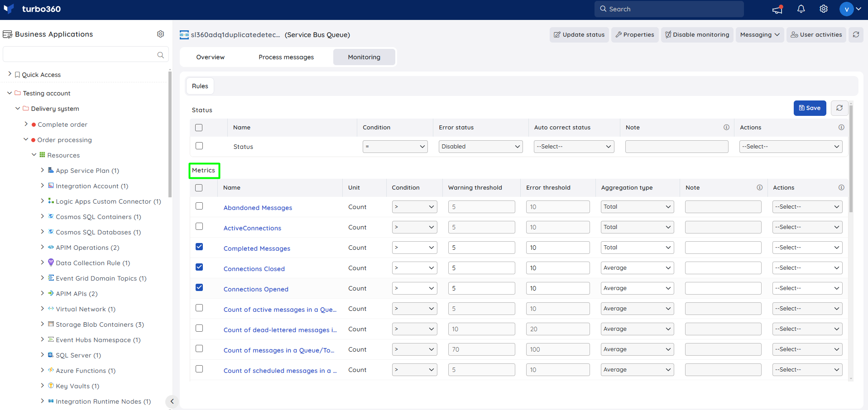868x410 pixels.
Task: Expand the Quick Access tree node
Action: tap(10, 74)
